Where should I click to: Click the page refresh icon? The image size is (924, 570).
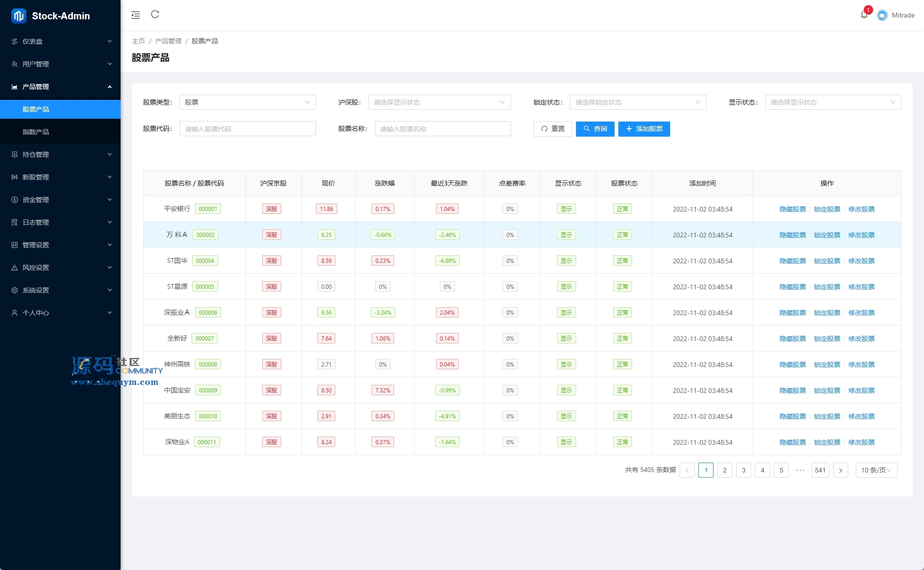point(155,15)
